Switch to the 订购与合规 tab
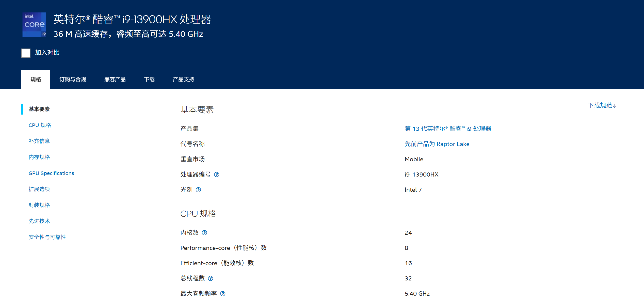Image resolution: width=644 pixels, height=300 pixels. (x=73, y=79)
